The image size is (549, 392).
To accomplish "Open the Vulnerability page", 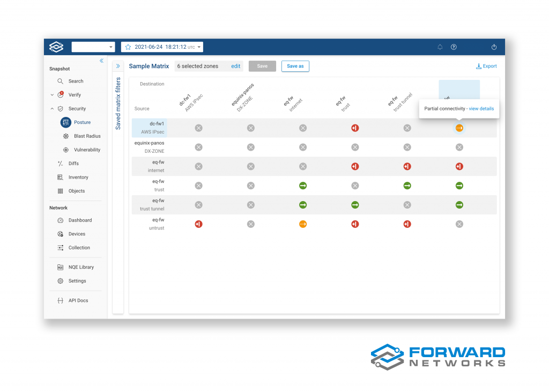I will [x=87, y=150].
